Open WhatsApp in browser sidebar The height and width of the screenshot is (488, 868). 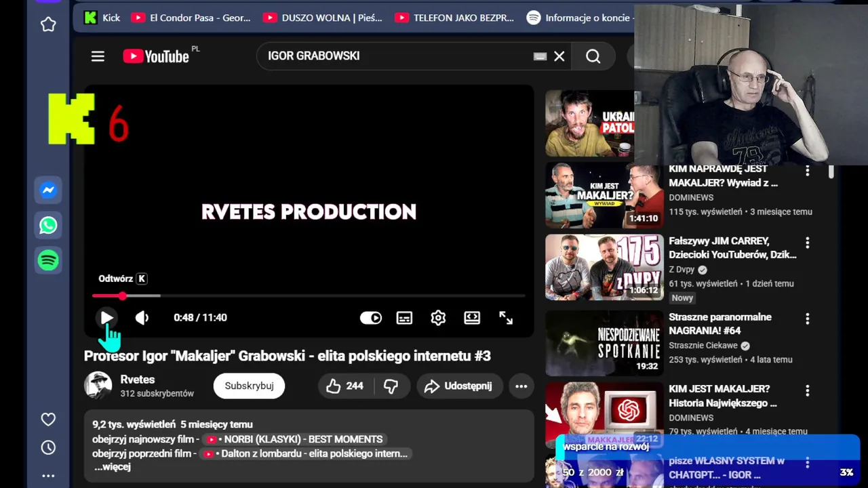(48, 226)
